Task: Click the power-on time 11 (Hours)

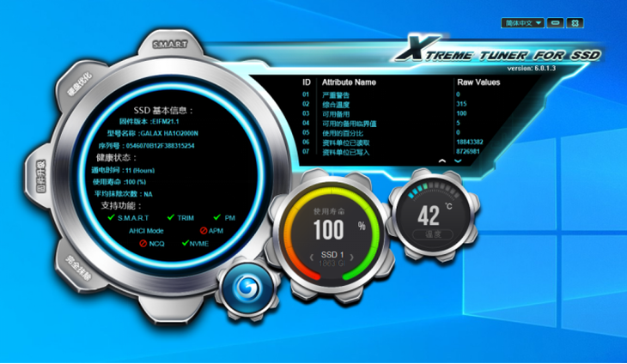Action: click(x=140, y=170)
